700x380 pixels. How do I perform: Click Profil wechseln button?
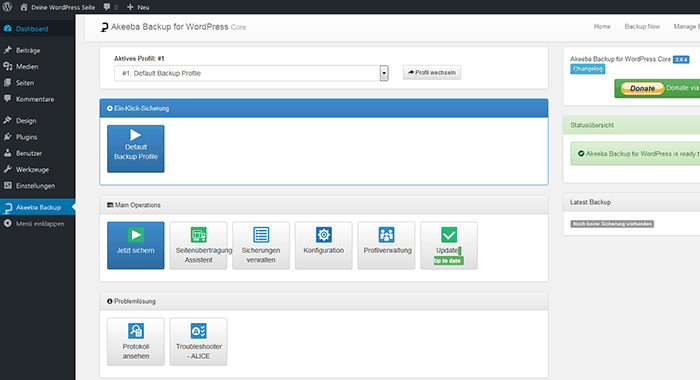coord(432,72)
